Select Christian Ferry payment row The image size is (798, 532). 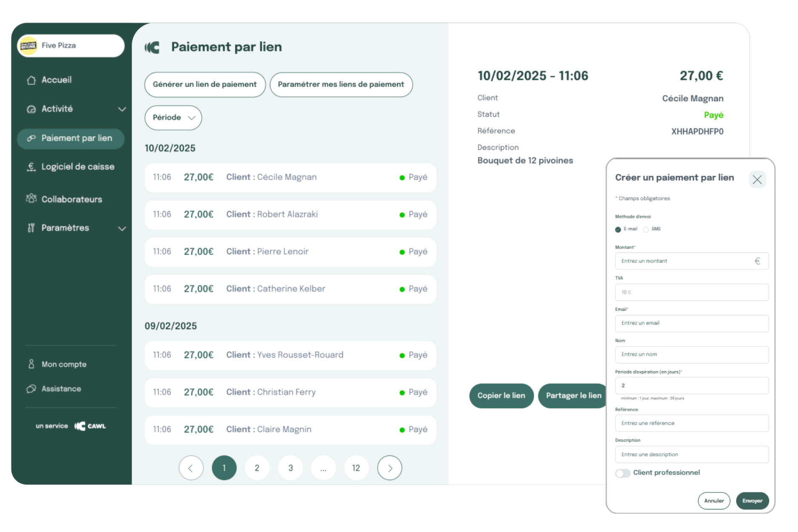tap(290, 393)
